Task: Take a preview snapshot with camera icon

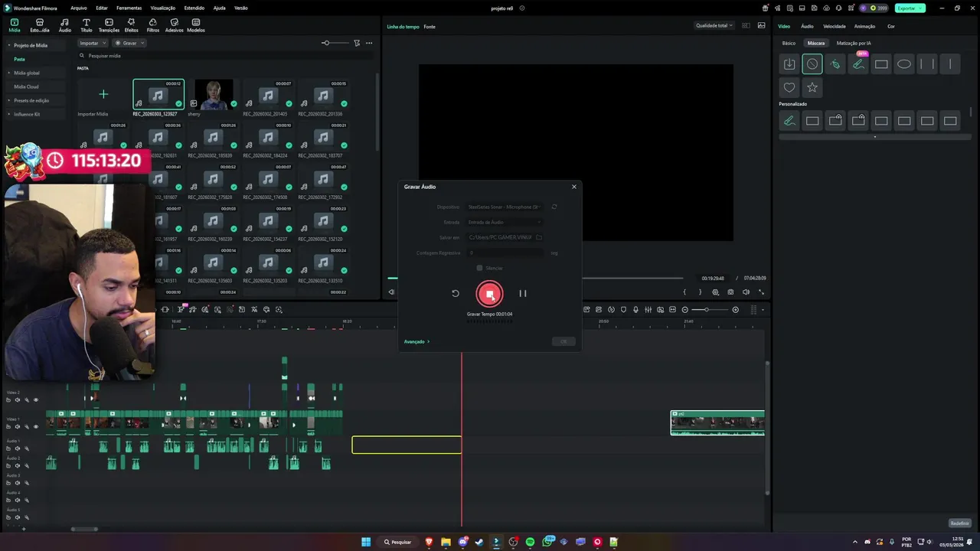Action: coord(730,292)
